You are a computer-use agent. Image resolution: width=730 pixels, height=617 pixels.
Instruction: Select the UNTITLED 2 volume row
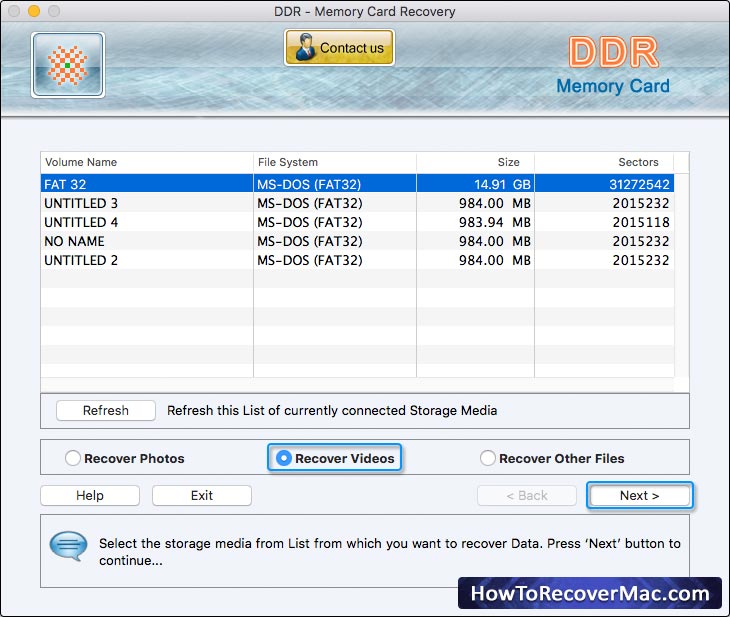pos(357,260)
